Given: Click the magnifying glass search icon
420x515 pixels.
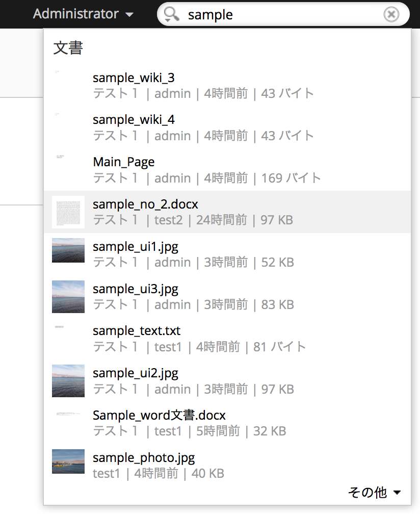Looking at the screenshot, I should click(x=172, y=14).
